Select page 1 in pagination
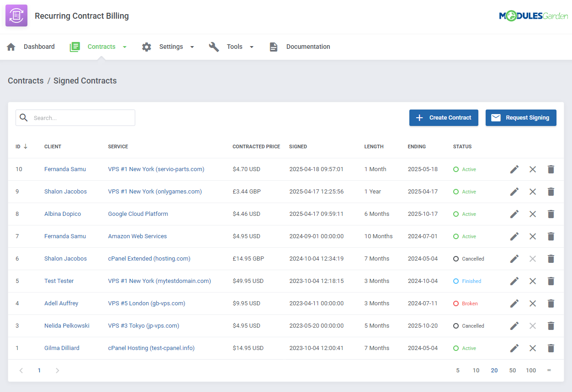Image resolution: width=572 pixels, height=392 pixels. (39, 371)
